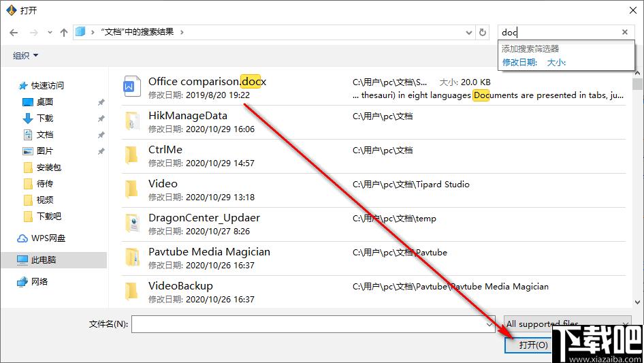Image resolution: width=644 pixels, height=363 pixels.
Task: Click pin icon next to 文档
Action: point(101,135)
